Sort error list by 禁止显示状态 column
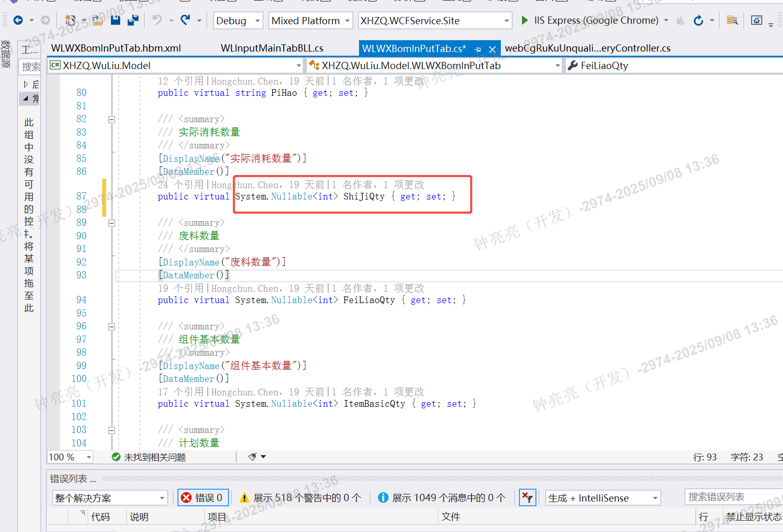Image resolution: width=783 pixels, height=532 pixels. (x=754, y=517)
